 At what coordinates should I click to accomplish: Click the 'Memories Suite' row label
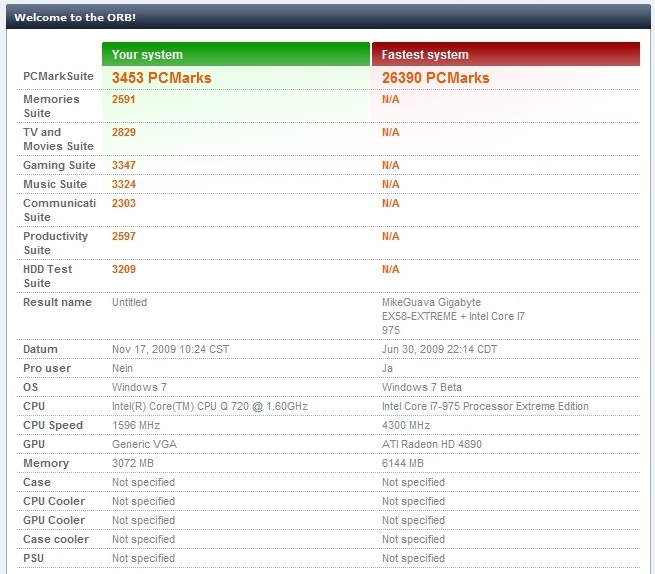coord(51,106)
